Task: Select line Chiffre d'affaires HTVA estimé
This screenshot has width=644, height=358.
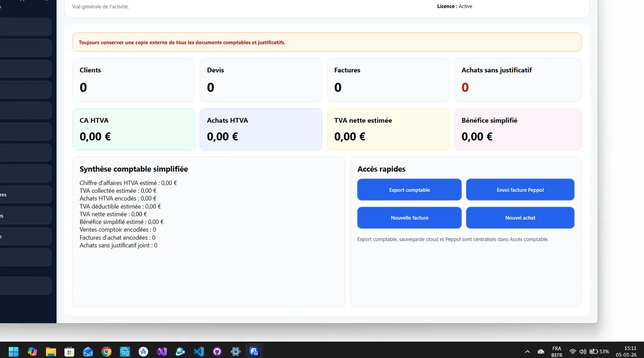Action: 128,183
